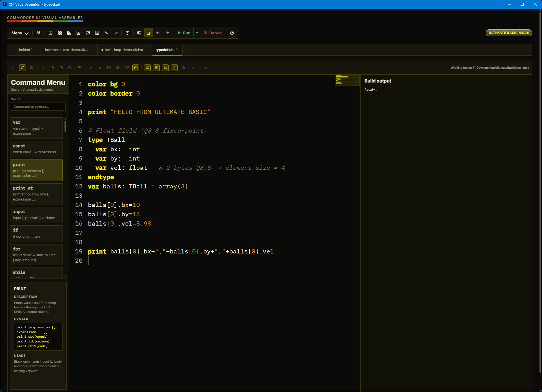Image resolution: width=542 pixels, height=392 pixels.
Task: Open the image/bitmap editor icon
Action: pyautogui.click(x=88, y=33)
